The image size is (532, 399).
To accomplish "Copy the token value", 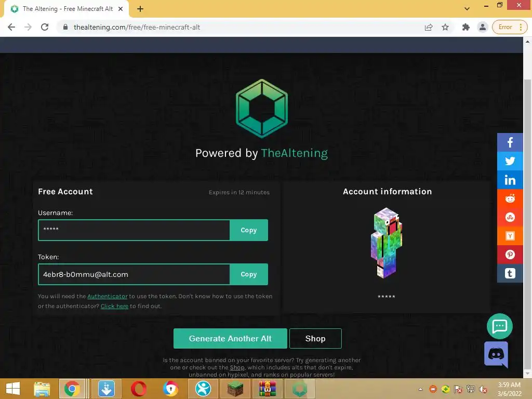I will [249, 274].
